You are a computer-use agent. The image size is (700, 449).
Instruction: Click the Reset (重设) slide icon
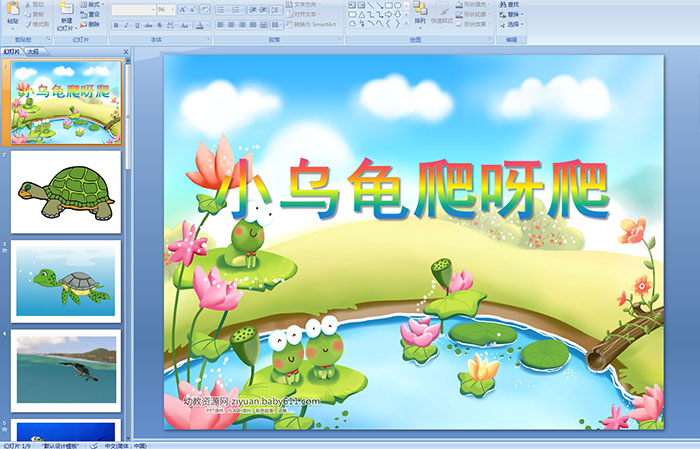click(x=83, y=15)
